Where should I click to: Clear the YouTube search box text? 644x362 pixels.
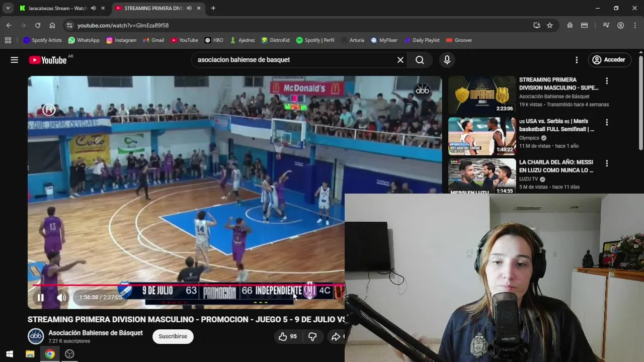pyautogui.click(x=400, y=60)
